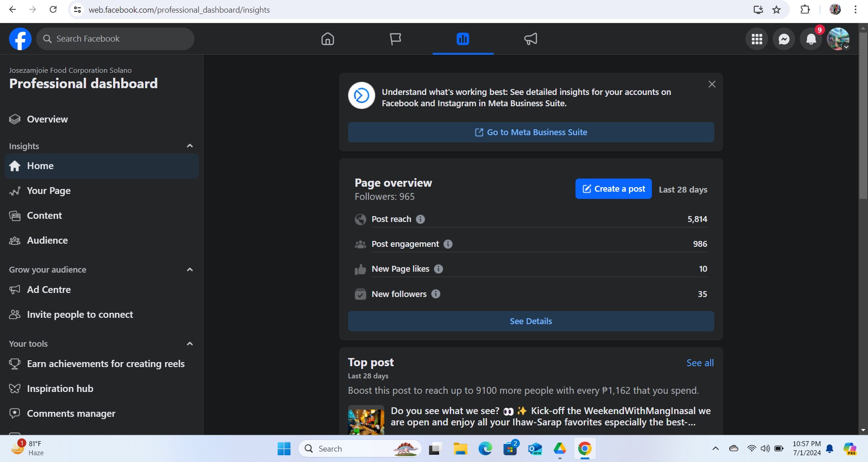Open the Chrome profile avatar
Viewport: 868px width, 462px height.
click(835, 9)
